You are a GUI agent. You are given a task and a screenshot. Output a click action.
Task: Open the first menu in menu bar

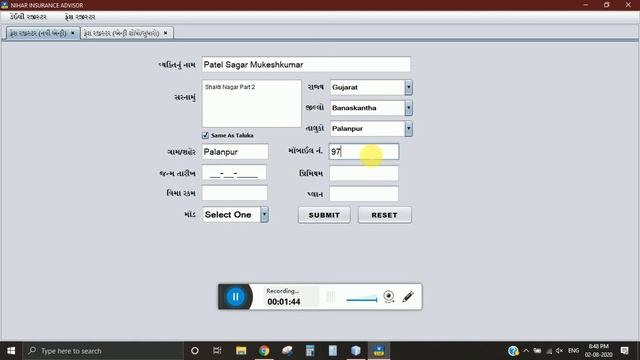click(x=28, y=17)
